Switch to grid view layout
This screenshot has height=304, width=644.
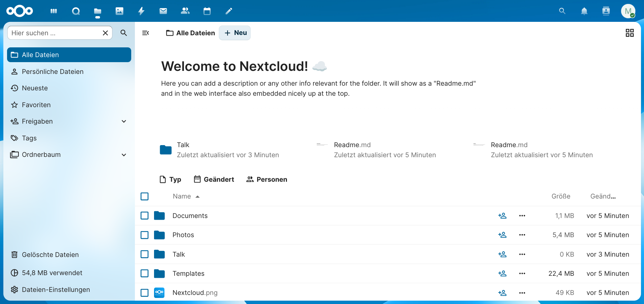point(630,33)
